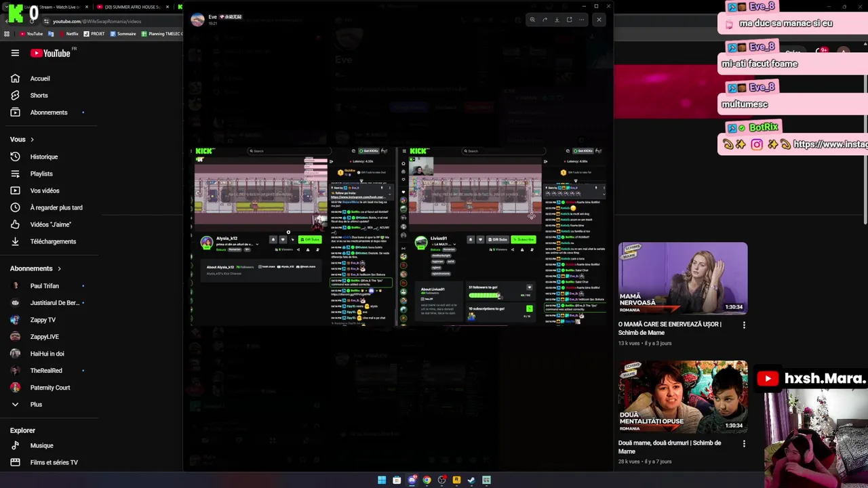This screenshot has height=488, width=868.
Task: Open OBS Studio from taskbar
Action: point(441,481)
